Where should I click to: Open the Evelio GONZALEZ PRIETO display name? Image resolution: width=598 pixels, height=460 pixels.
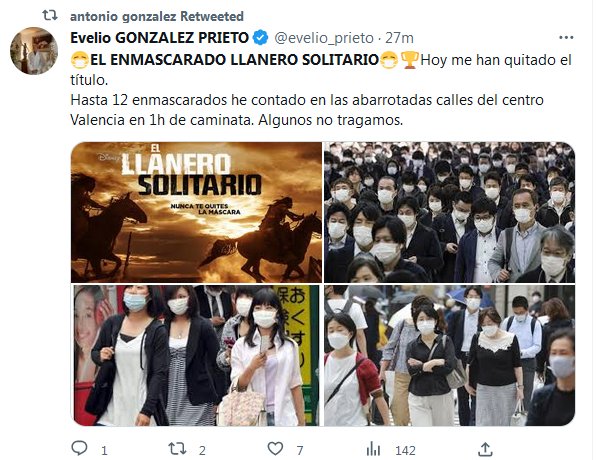click(x=159, y=38)
